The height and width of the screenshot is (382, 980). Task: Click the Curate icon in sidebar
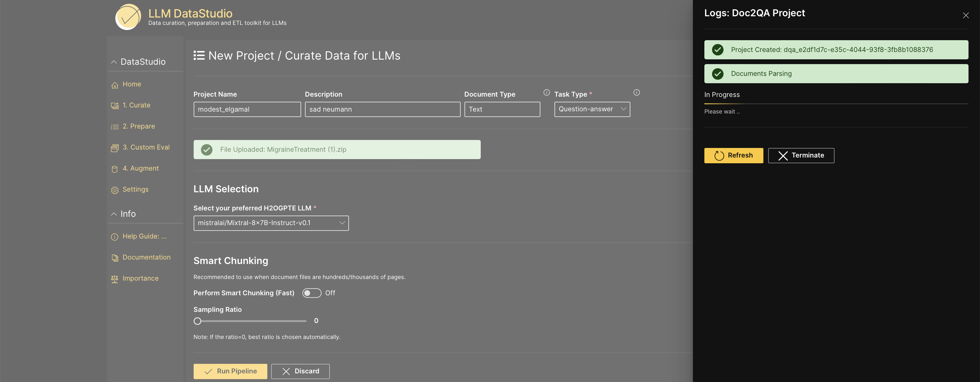coord(115,106)
